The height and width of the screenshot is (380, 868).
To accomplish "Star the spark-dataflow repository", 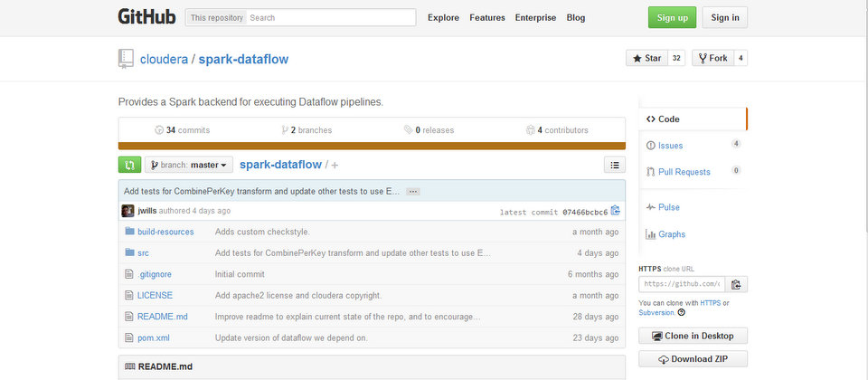I will [646, 58].
